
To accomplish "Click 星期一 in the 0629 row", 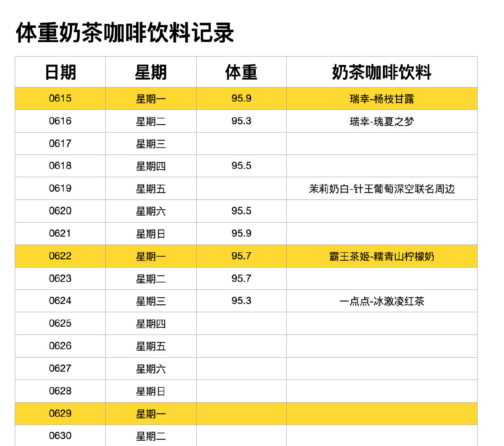I will point(151,413).
